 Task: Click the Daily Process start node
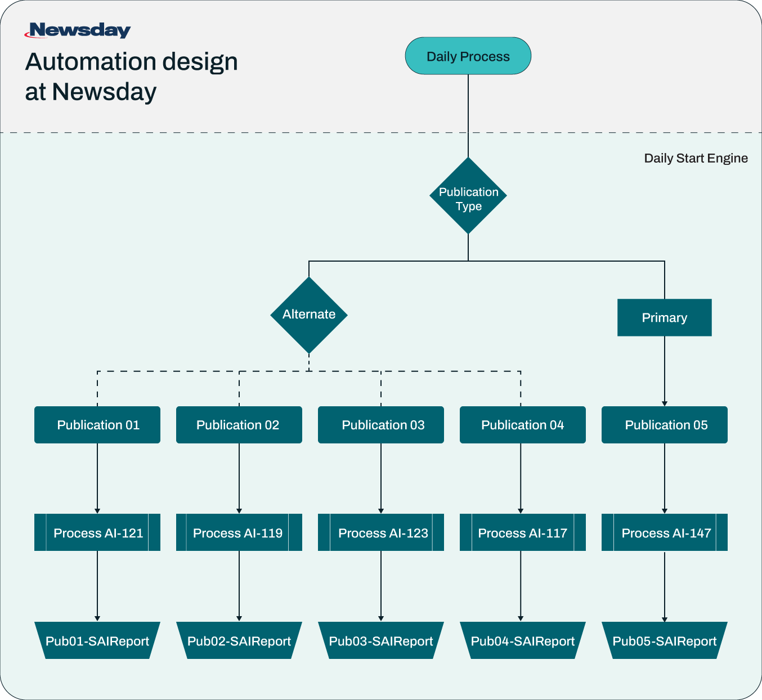pos(468,56)
